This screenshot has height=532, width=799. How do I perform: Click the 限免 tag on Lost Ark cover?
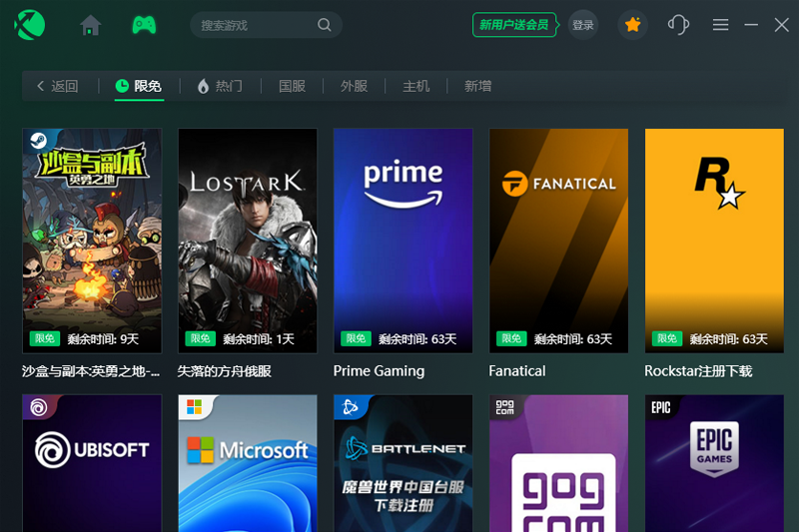click(x=201, y=338)
